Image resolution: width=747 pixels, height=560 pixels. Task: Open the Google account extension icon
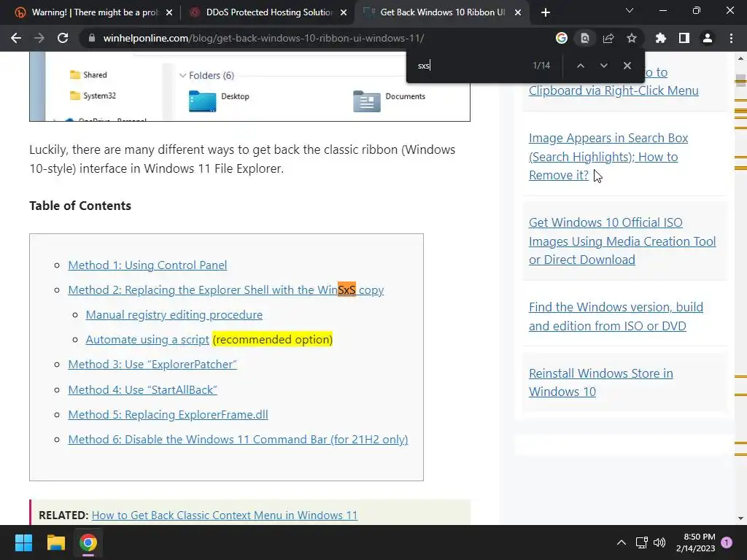562,38
